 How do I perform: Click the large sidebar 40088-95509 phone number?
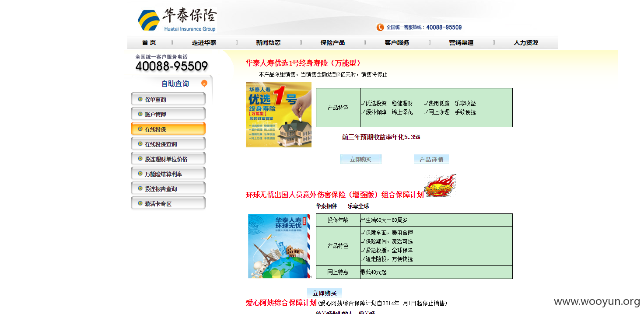[x=171, y=66]
